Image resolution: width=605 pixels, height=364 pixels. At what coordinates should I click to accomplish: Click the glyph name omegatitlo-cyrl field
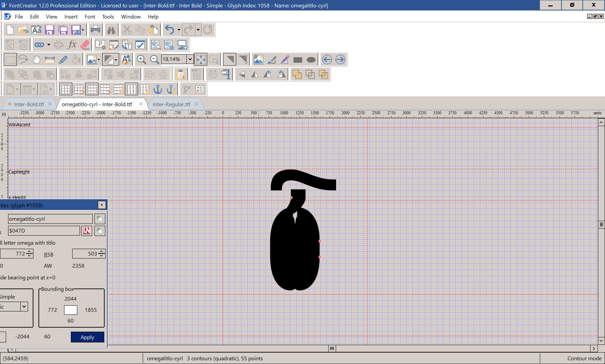click(50, 219)
